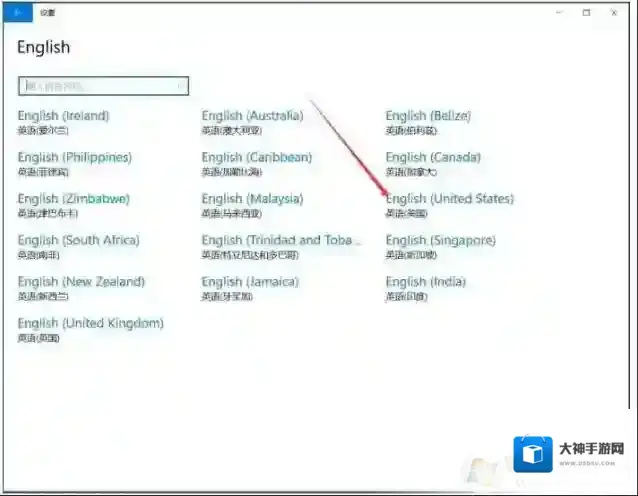638x496 pixels.
Task: Minimize the Settings window
Action: 557,12
